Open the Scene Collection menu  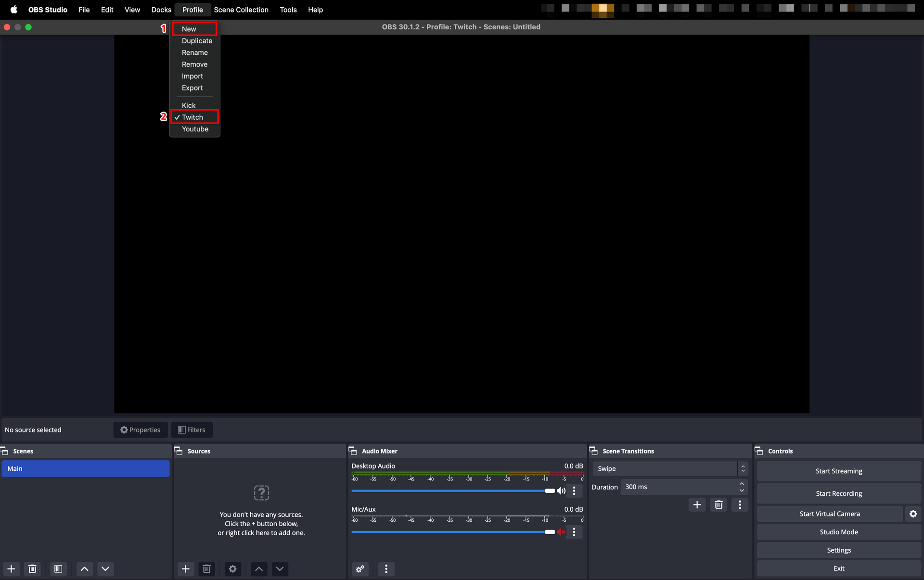point(241,10)
